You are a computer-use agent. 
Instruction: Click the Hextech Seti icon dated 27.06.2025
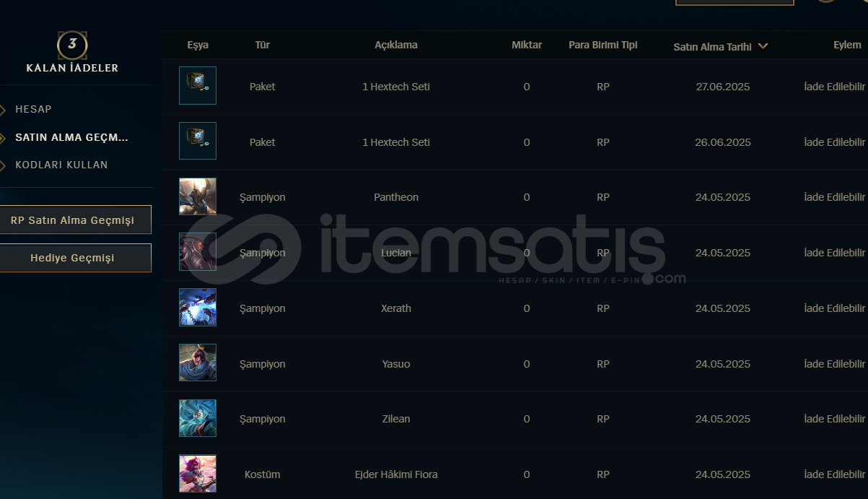click(x=198, y=86)
